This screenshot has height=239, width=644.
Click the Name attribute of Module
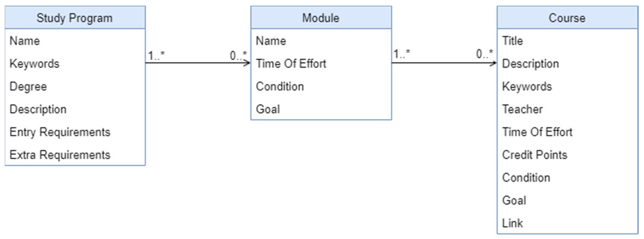[271, 41]
